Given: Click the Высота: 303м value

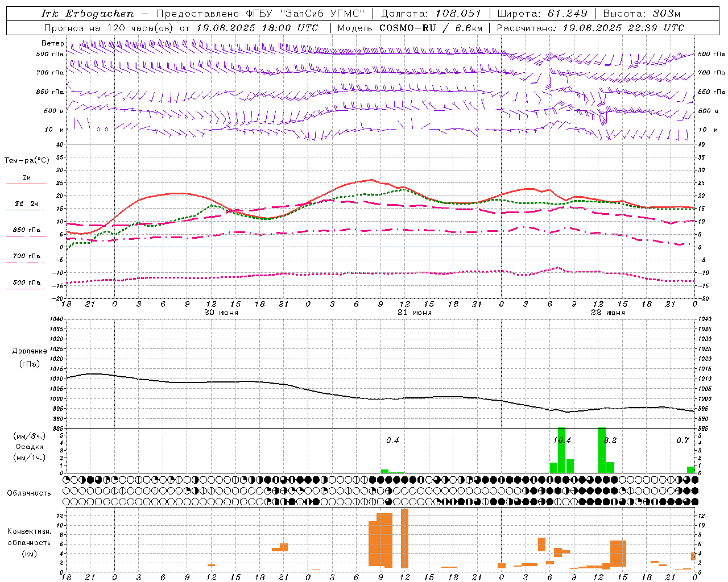Looking at the screenshot, I should [x=642, y=14].
